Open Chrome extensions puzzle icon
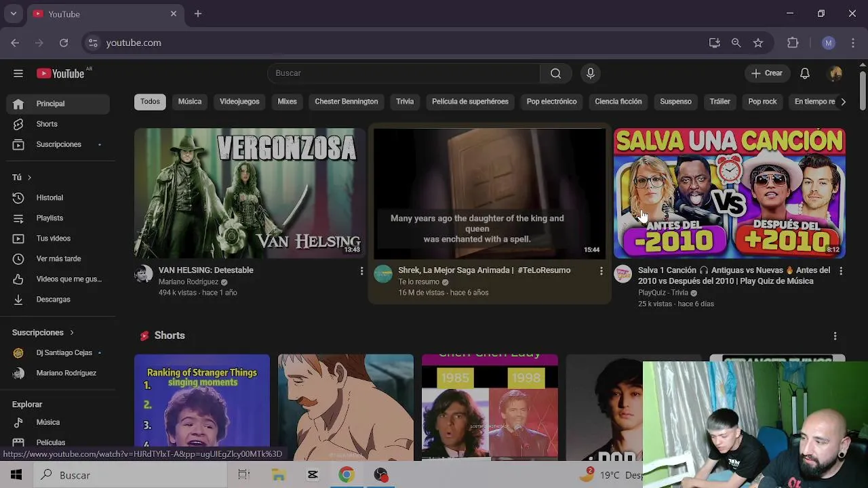 793,43
